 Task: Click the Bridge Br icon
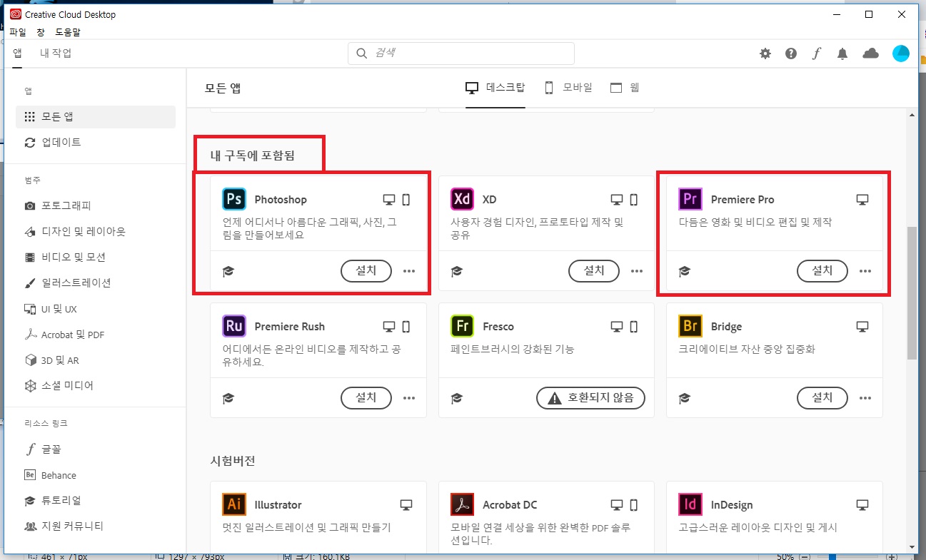pos(690,326)
